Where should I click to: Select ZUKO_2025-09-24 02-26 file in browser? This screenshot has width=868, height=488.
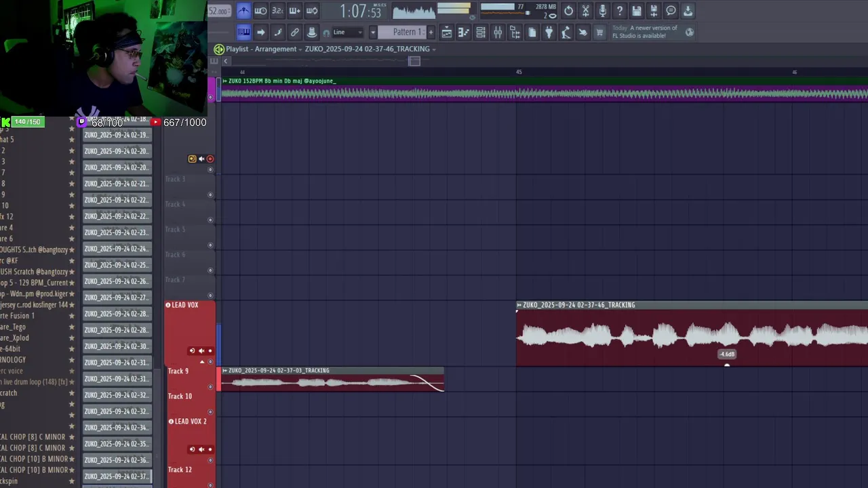(x=116, y=281)
